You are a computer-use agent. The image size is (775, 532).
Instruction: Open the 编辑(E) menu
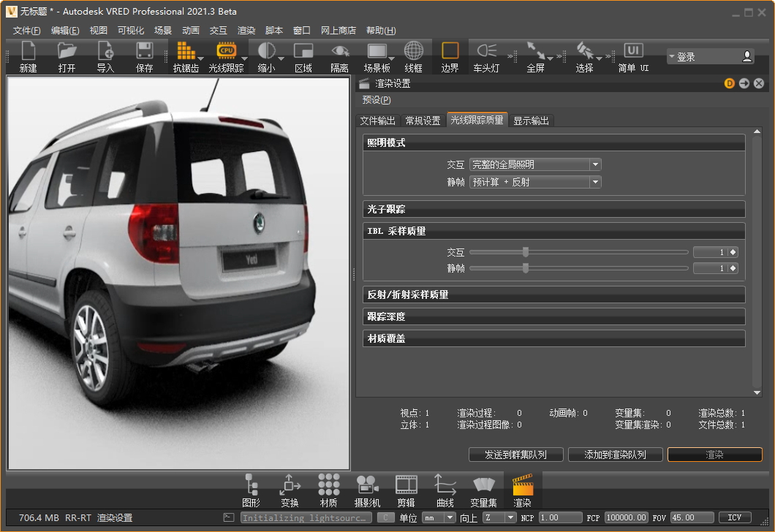pos(65,31)
